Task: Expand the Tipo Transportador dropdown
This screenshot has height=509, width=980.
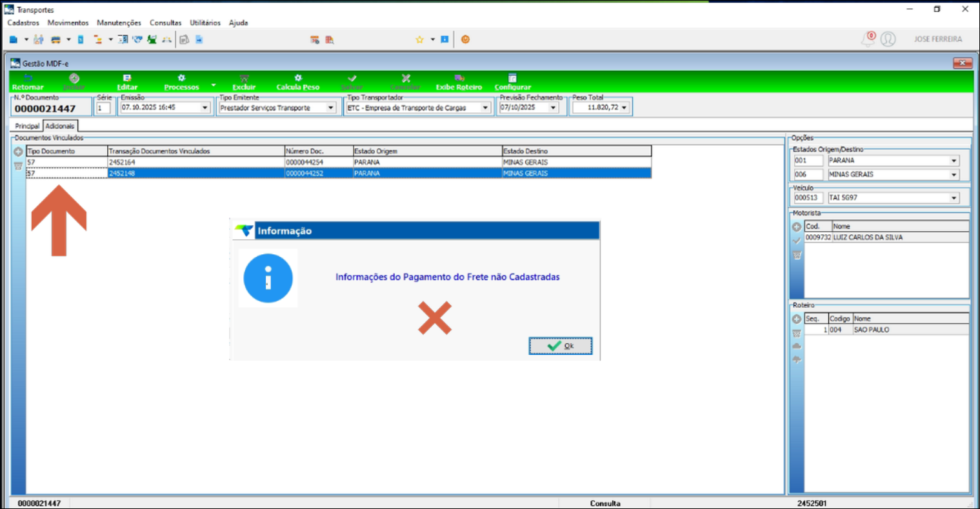Action: [x=485, y=108]
